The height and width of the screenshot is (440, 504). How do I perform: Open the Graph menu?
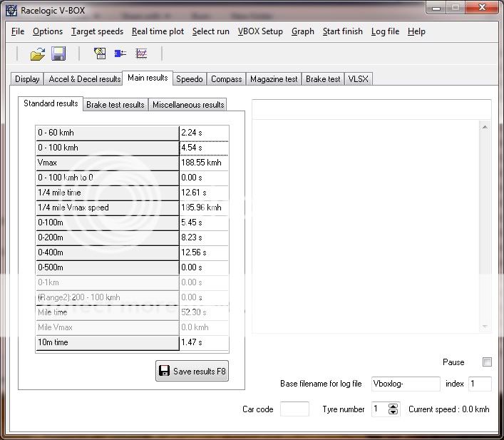coord(303,31)
